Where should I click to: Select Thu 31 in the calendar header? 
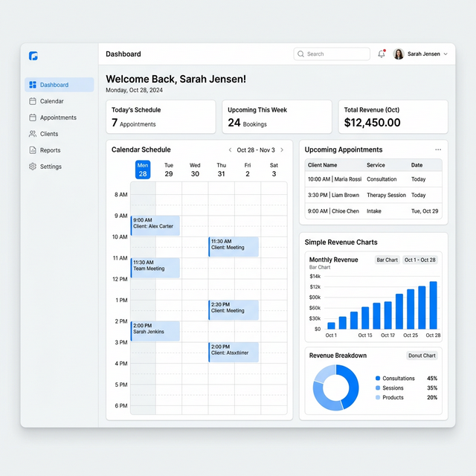click(221, 170)
